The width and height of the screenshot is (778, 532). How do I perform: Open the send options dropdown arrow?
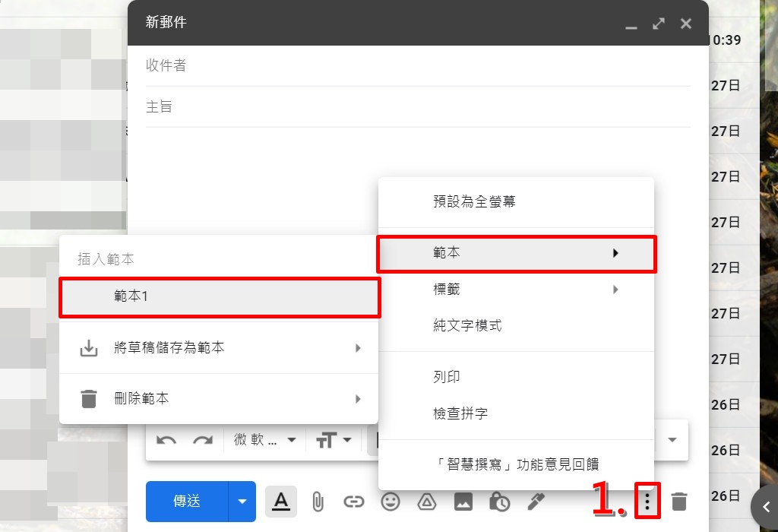242,502
